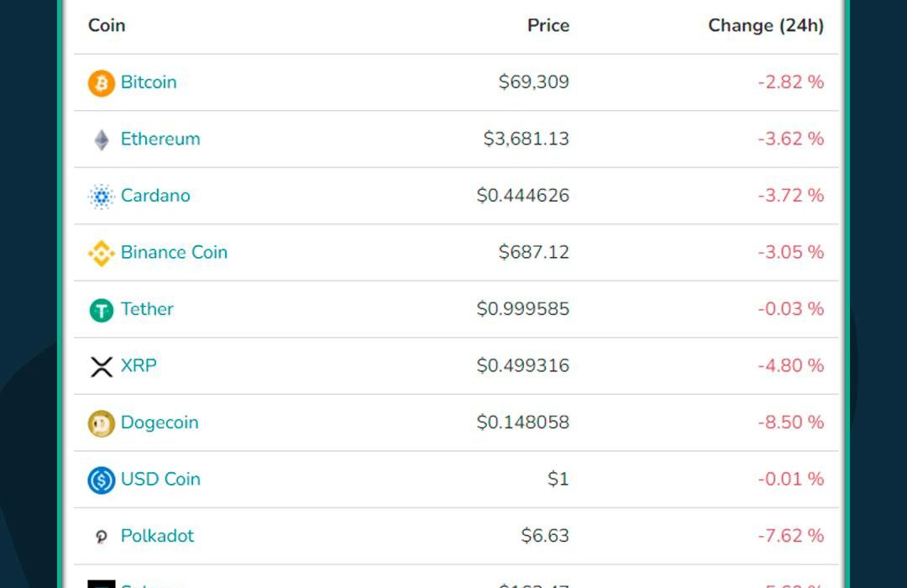Click the blue USD Coin icon
This screenshot has width=907, height=588.
coord(102,480)
